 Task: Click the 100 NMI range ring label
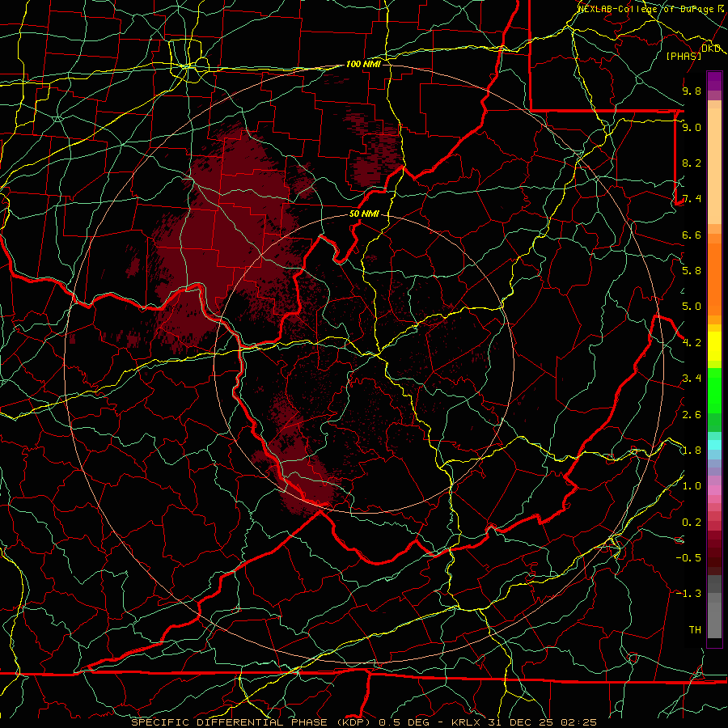(x=363, y=64)
